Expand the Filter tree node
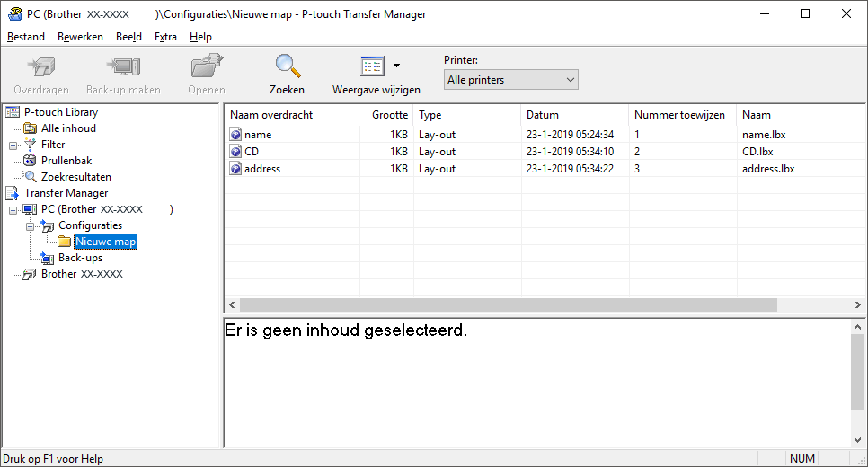This screenshot has width=868, height=467. [13, 145]
